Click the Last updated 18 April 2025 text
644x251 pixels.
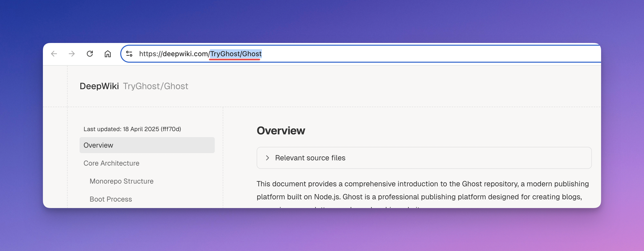pos(132,129)
